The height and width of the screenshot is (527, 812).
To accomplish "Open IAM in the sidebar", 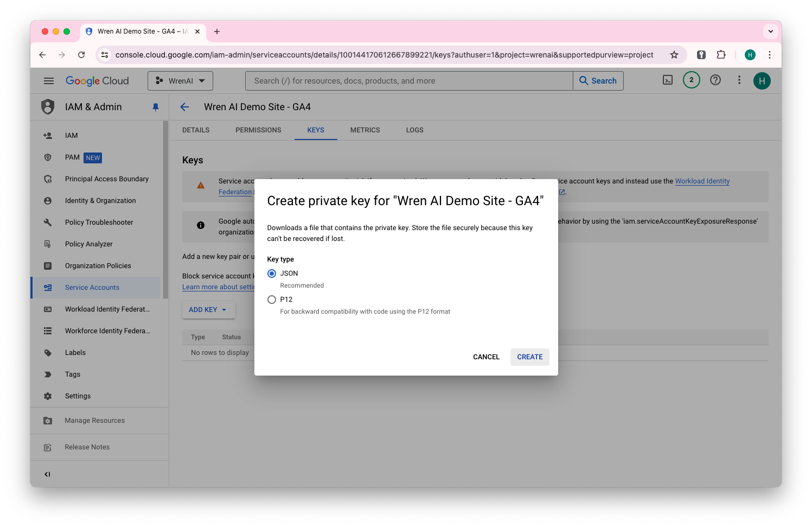I will click(x=97, y=136).
